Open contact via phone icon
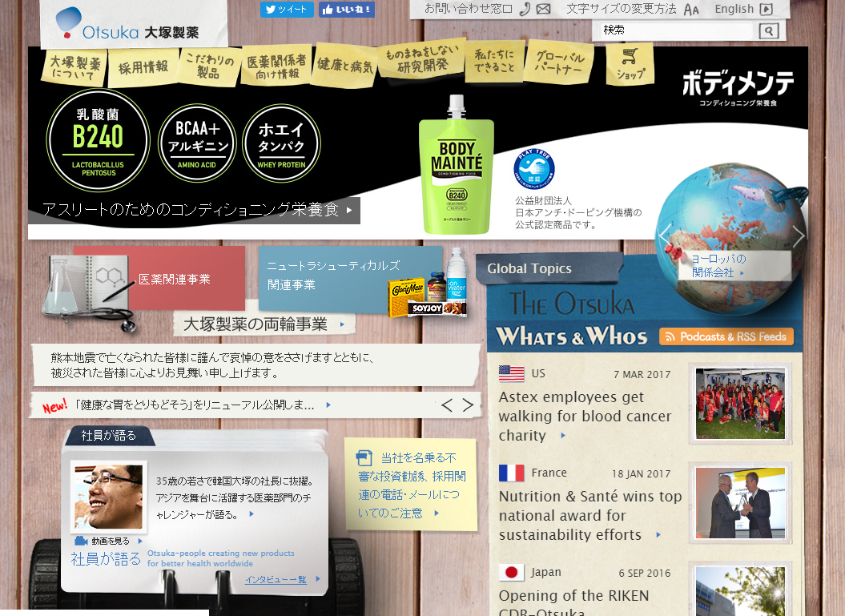This screenshot has width=845, height=616. pyautogui.click(x=525, y=9)
